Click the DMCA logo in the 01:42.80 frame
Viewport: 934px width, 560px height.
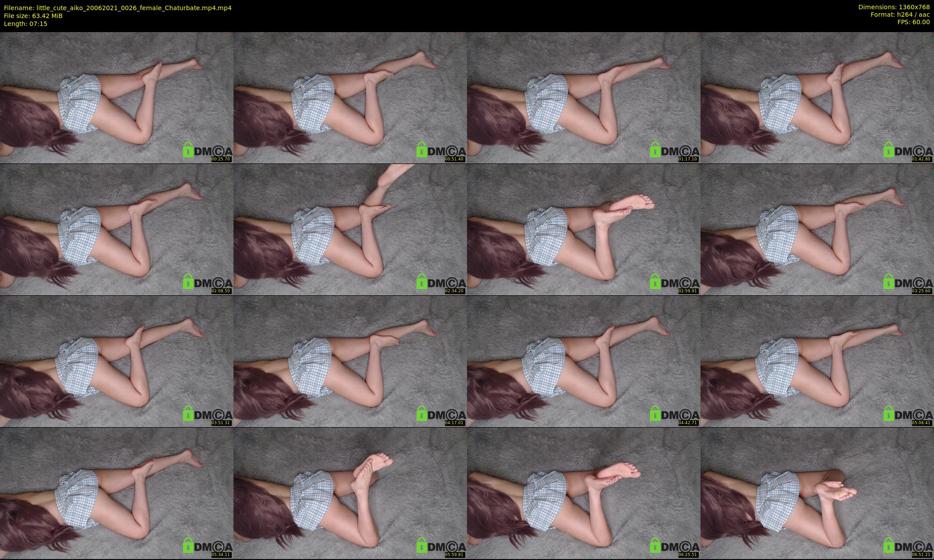pyautogui.click(x=908, y=151)
